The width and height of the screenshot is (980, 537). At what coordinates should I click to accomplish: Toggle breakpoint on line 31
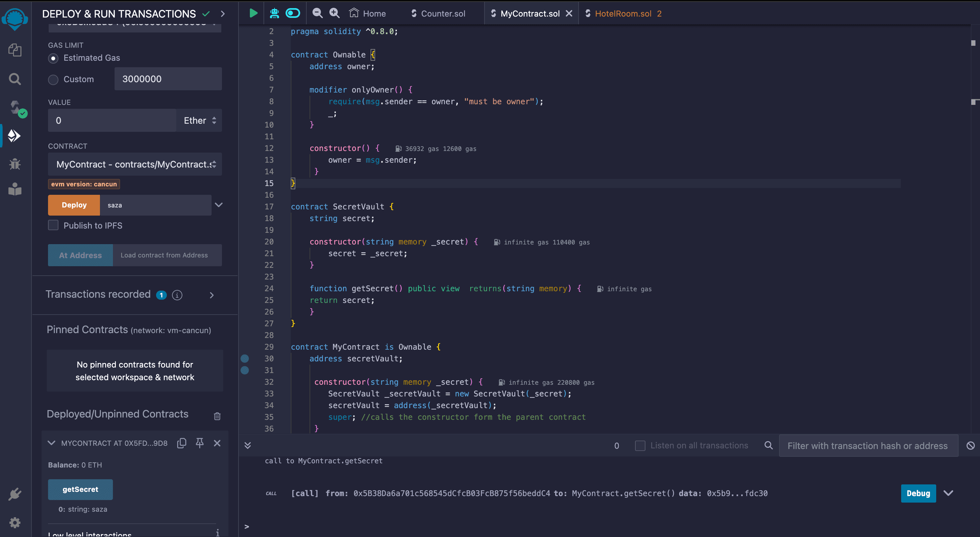click(245, 370)
